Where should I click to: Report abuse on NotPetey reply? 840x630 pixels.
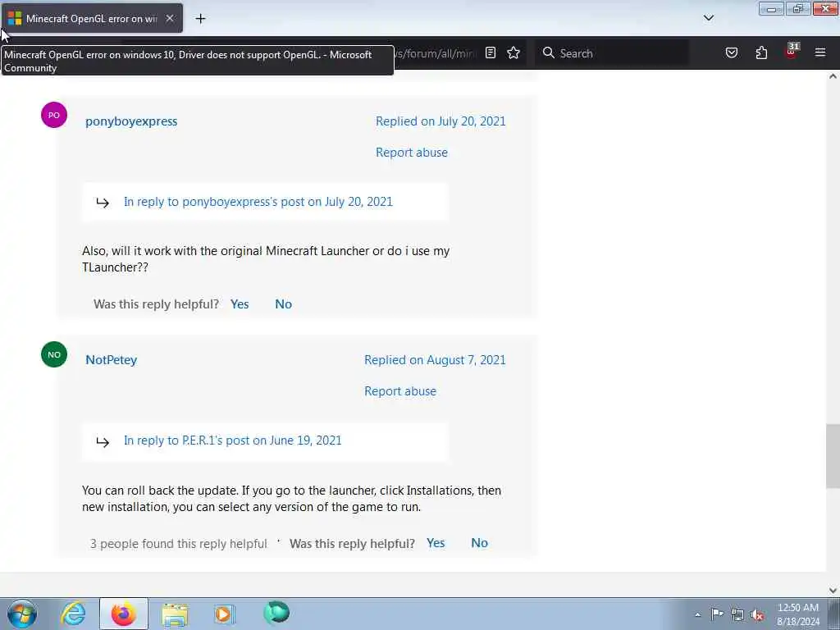click(400, 391)
